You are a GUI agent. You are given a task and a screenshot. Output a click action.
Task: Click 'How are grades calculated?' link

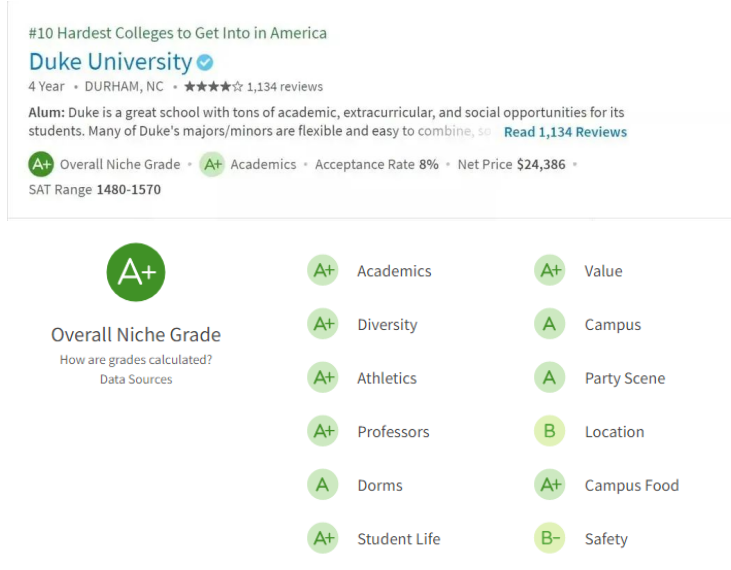pyautogui.click(x=136, y=360)
